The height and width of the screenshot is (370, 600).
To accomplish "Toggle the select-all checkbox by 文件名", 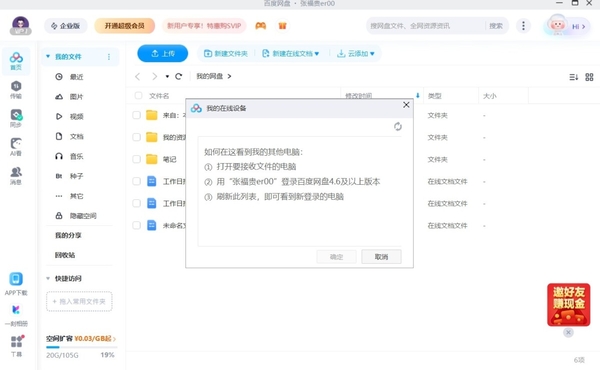I will coord(139,95).
